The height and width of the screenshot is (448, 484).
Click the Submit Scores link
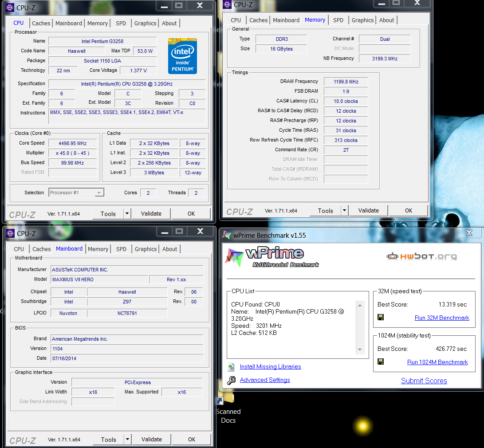(x=424, y=381)
